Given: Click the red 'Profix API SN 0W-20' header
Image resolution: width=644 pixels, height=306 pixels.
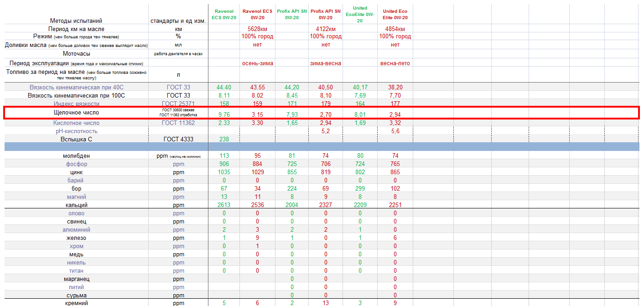Looking at the screenshot, I should 326,15.
